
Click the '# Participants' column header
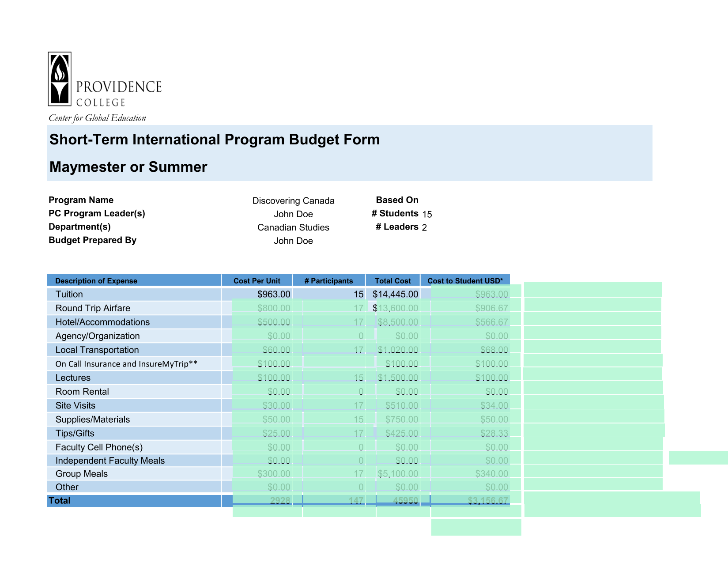(x=329, y=281)
